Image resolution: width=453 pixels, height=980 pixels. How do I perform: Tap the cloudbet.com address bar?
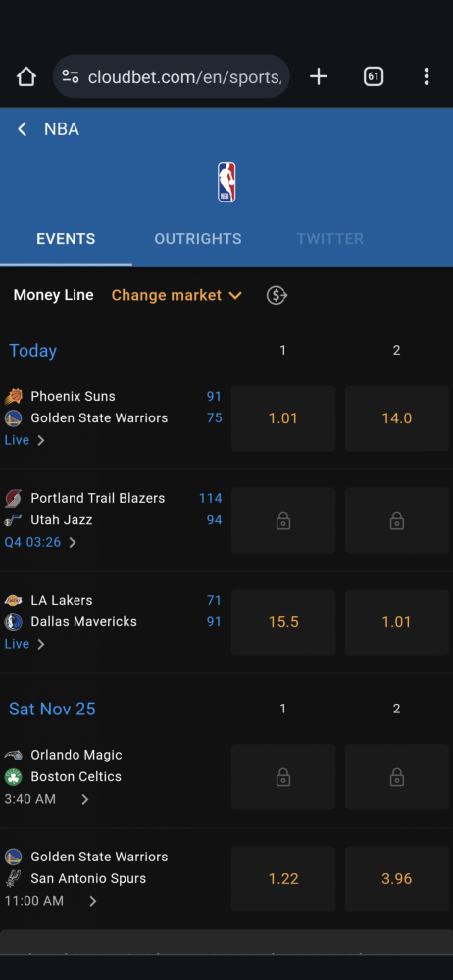pos(172,76)
